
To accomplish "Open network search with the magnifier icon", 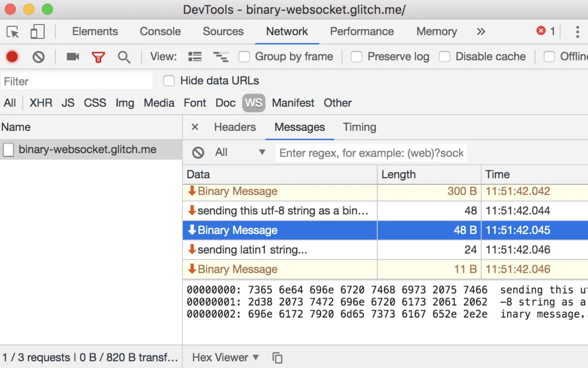I will (x=124, y=57).
